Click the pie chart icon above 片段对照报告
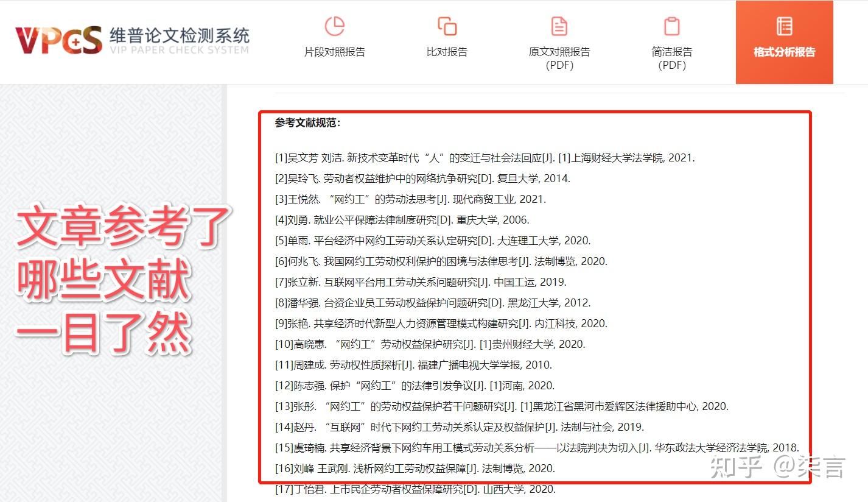 click(334, 27)
